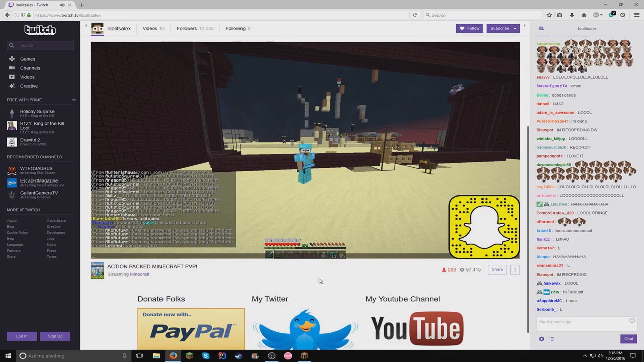Open the Creative section in Twitch sidebar
Image resolution: width=644 pixels, height=362 pixels.
29,86
